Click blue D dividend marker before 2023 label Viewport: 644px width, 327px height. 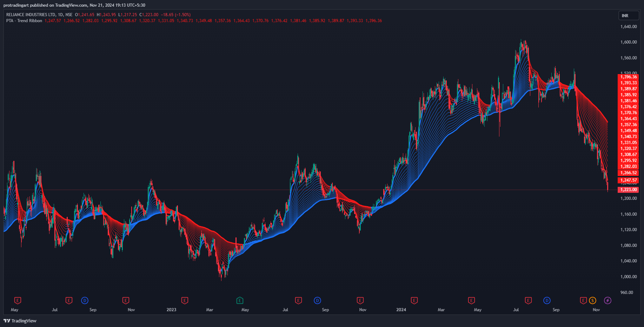coord(85,300)
